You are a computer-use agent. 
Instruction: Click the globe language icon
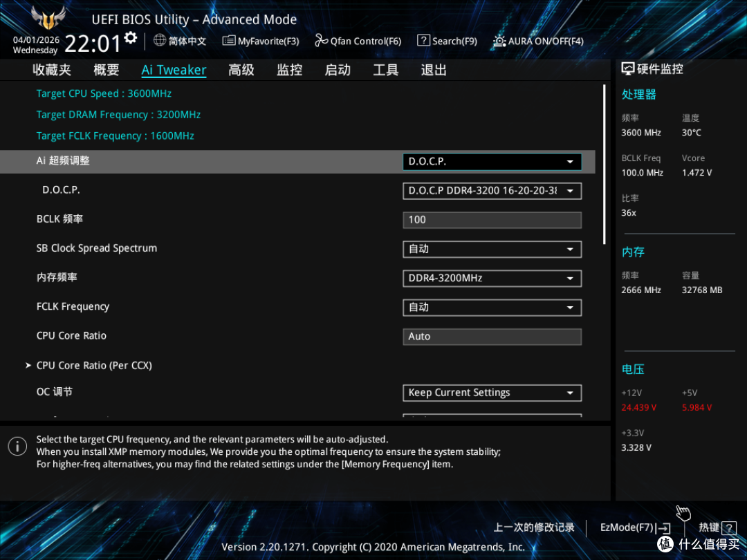[160, 41]
